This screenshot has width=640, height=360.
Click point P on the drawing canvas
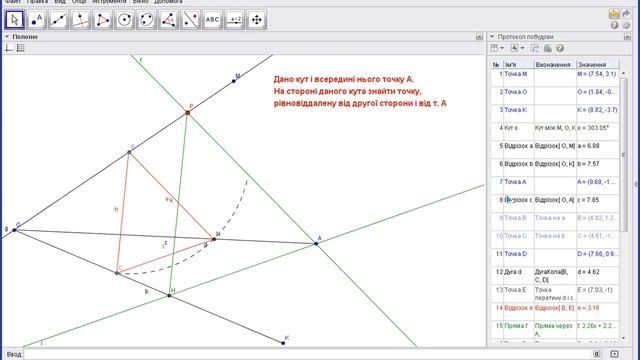point(188,113)
